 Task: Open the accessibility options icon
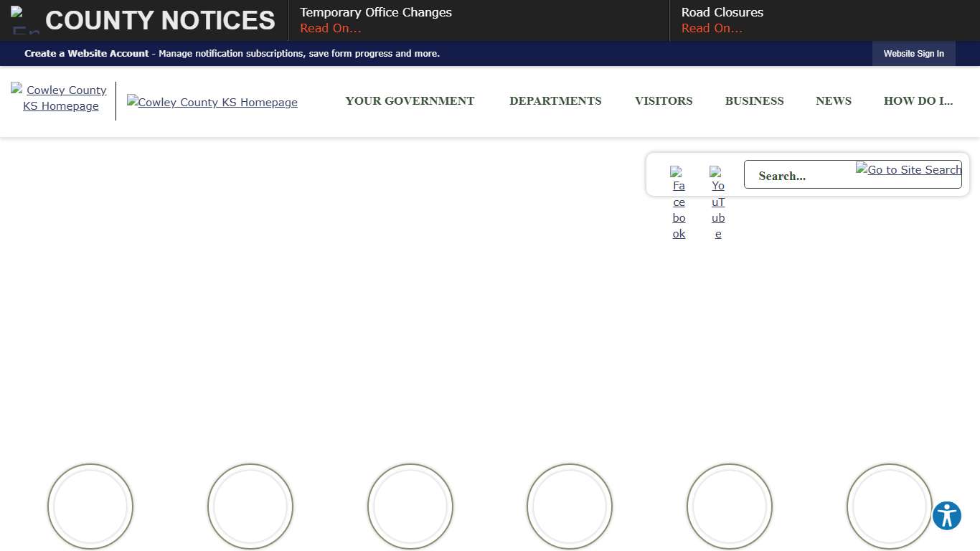[x=946, y=515]
